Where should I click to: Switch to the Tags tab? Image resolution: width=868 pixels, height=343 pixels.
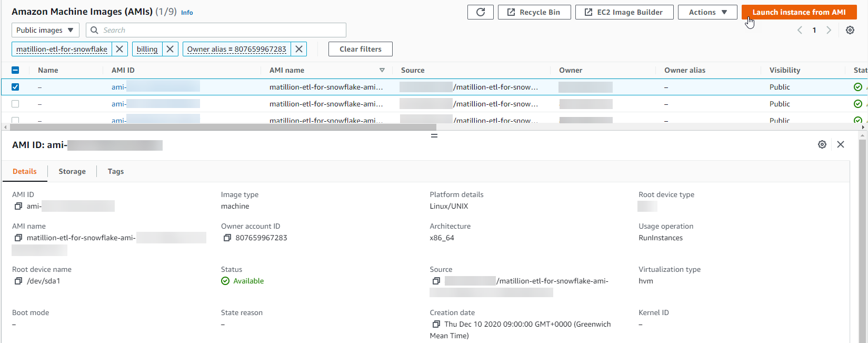pyautogui.click(x=116, y=171)
